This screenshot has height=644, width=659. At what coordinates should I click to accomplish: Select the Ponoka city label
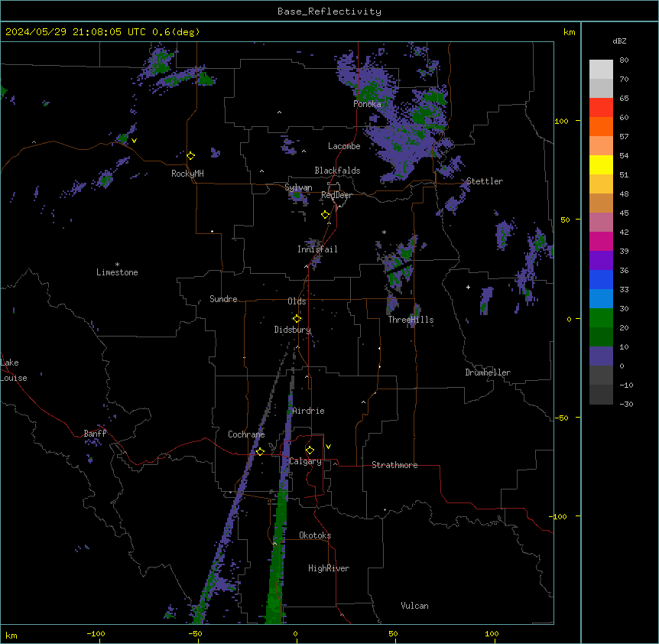367,104
